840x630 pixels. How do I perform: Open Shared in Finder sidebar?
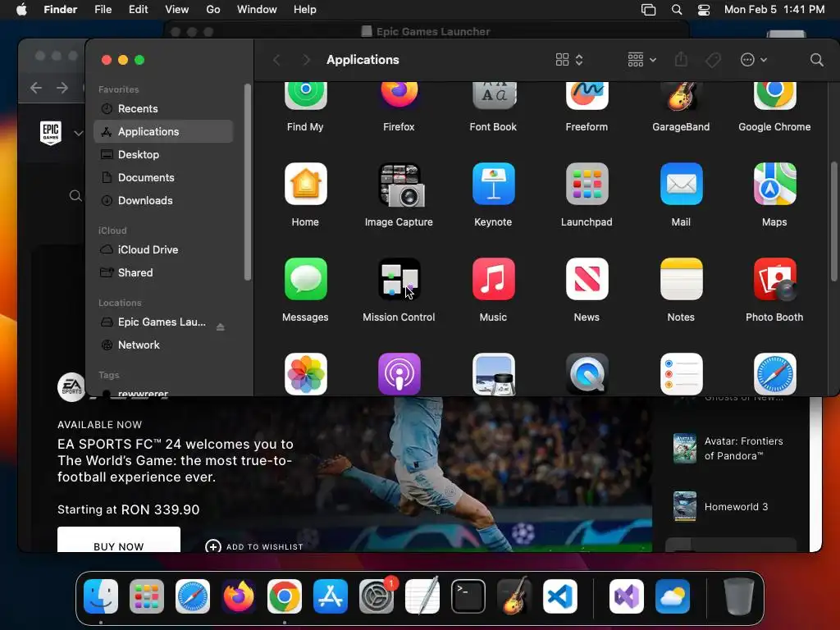[163, 272]
